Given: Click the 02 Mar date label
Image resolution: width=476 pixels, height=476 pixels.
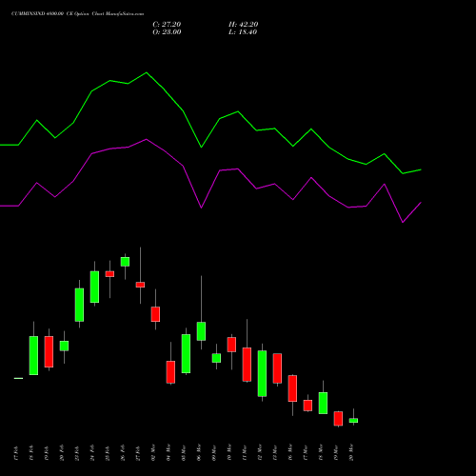Looking at the screenshot, I should pyautogui.click(x=153, y=453).
